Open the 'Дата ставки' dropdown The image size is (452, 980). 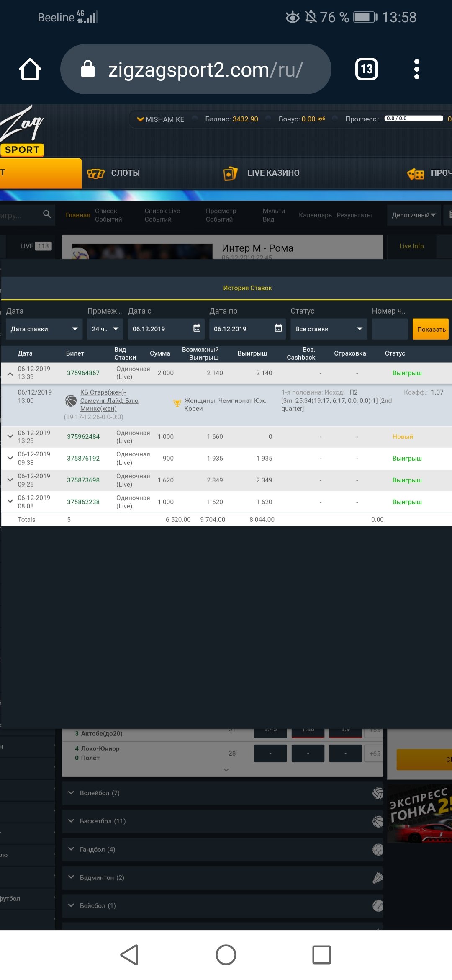pyautogui.click(x=44, y=329)
